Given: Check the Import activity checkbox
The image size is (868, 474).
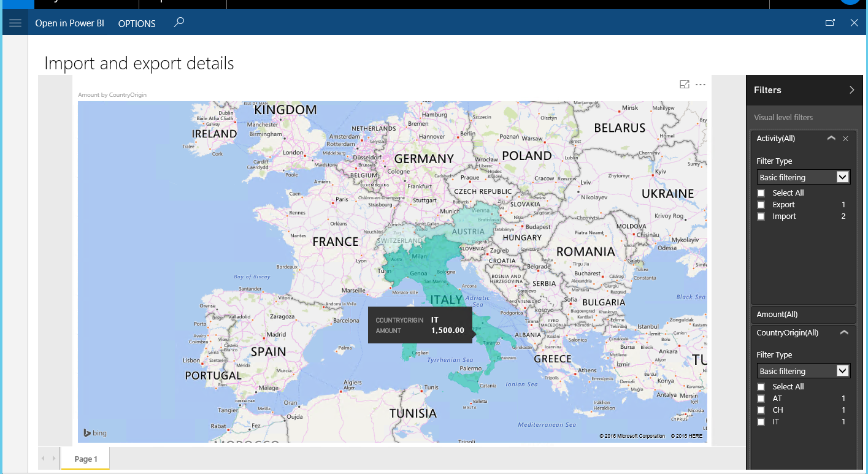Looking at the screenshot, I should coord(761,216).
